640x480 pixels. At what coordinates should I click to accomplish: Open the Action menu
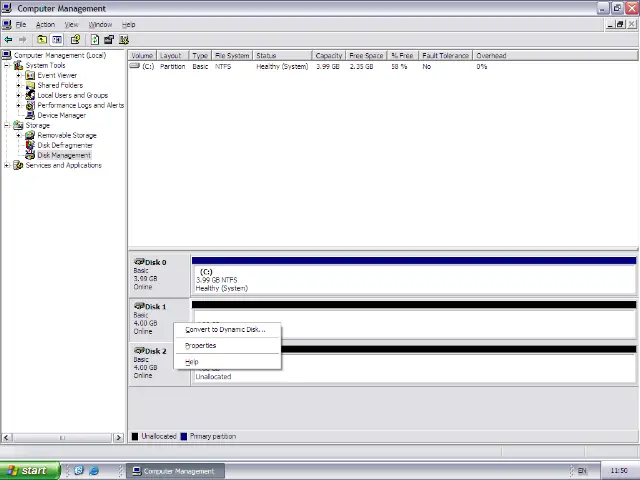pyautogui.click(x=45, y=24)
